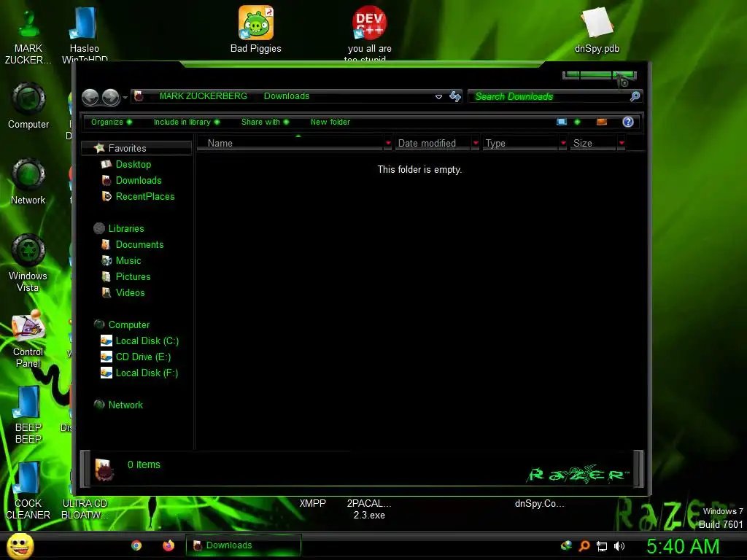Launch Firefox from the taskbar
Viewport: 747px width, 560px height.
[169, 545]
